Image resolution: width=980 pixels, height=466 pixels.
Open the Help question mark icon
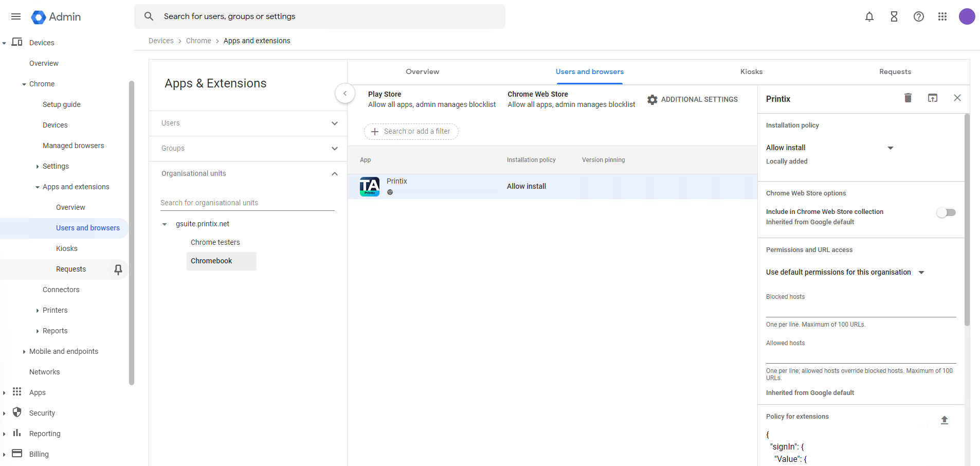(x=918, y=16)
